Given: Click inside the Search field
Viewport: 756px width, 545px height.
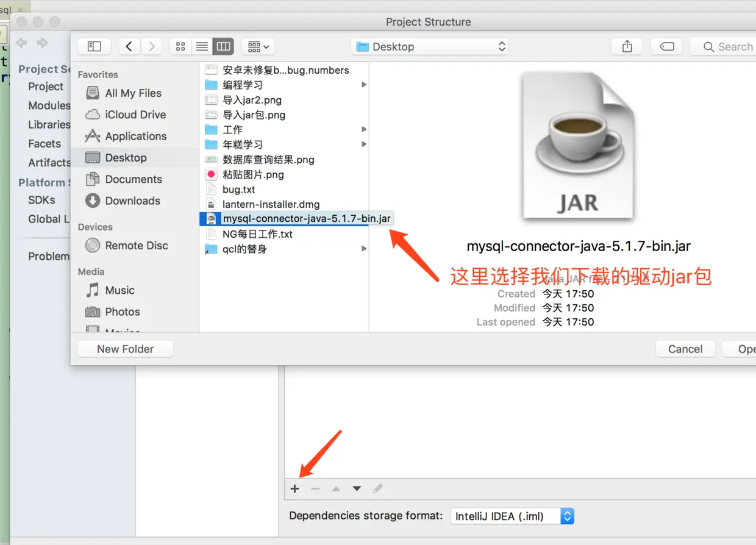Looking at the screenshot, I should [x=732, y=46].
